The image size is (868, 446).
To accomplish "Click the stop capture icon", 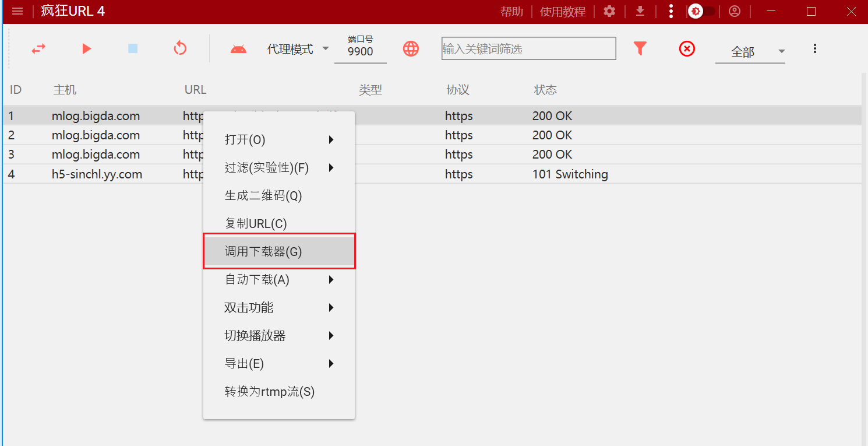I will point(132,49).
